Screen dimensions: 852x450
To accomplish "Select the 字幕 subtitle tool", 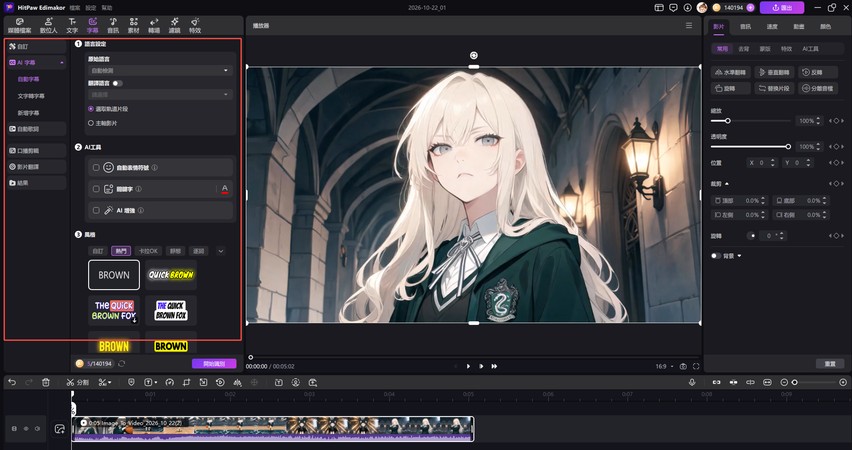I will (x=92, y=25).
